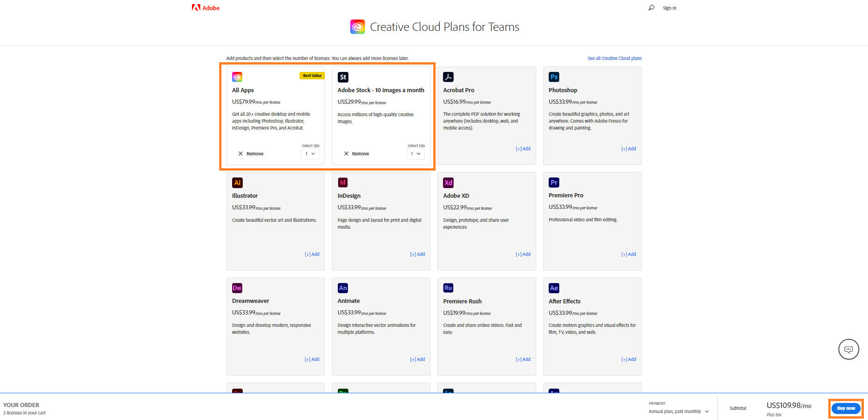Click the Premiere Pro product title
Screen dimensions: 868x420
(x=566, y=195)
